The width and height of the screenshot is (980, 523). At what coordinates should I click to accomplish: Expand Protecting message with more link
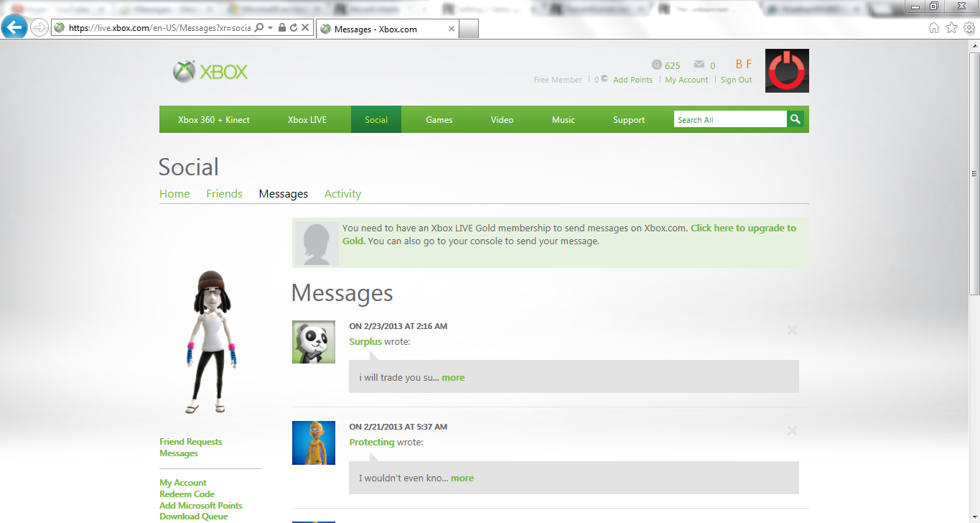click(462, 478)
